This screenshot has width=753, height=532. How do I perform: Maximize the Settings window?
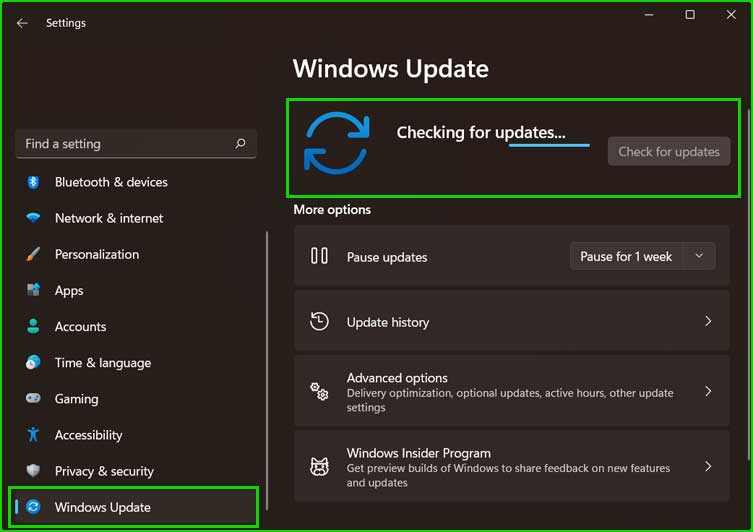(690, 15)
